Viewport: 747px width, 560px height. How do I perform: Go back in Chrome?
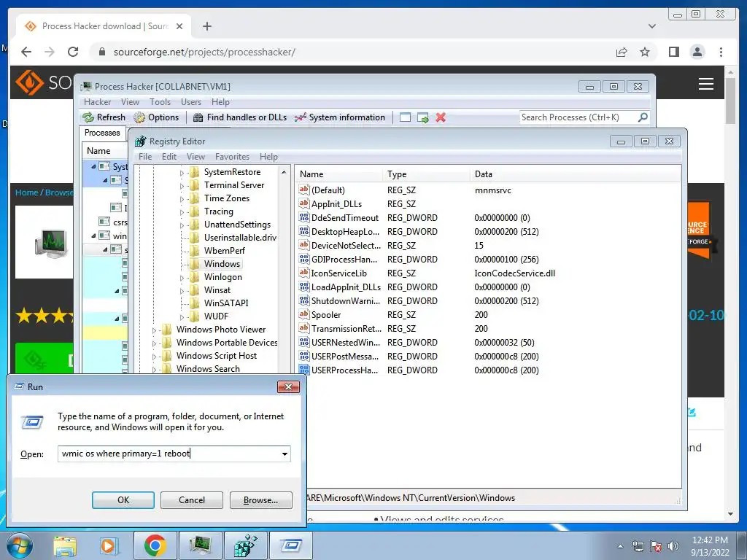coord(26,52)
